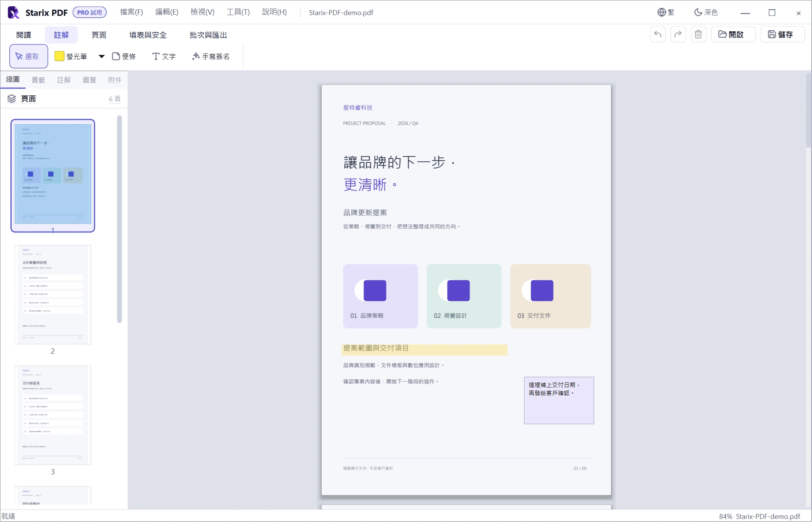The height and width of the screenshot is (522, 812).
Task: Select the yellow highlighted 提案範圍與交付項目 annotation
Action: (x=425, y=350)
